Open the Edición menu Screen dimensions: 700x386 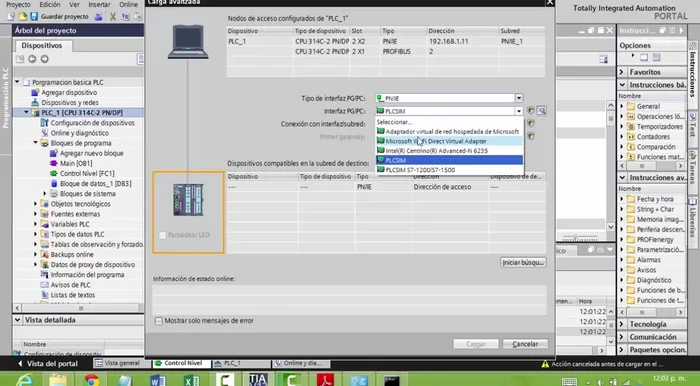[50, 4]
